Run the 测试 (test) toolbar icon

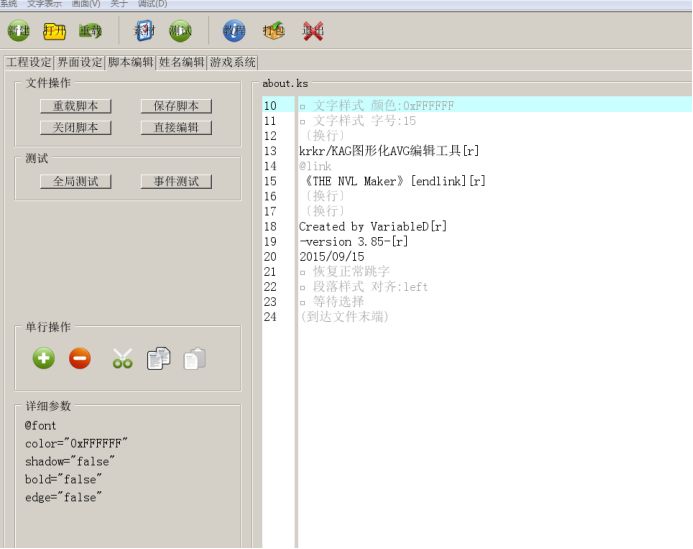click(x=180, y=31)
